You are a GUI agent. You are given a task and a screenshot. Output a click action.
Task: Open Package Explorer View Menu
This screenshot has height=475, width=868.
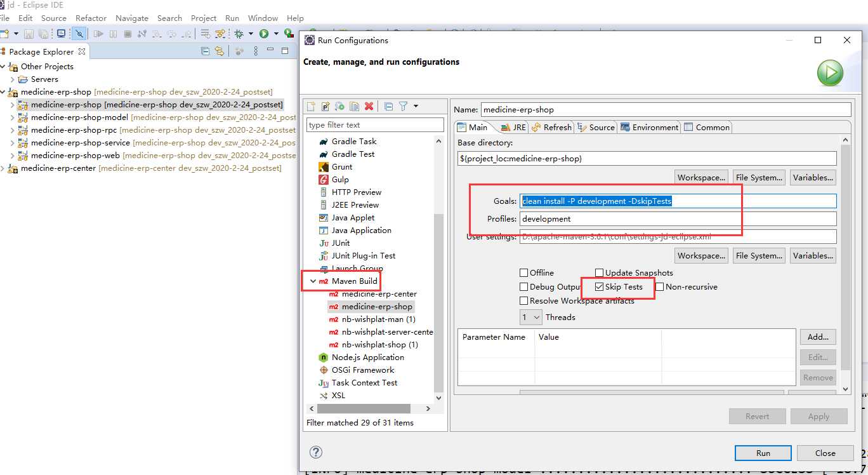[x=256, y=51]
